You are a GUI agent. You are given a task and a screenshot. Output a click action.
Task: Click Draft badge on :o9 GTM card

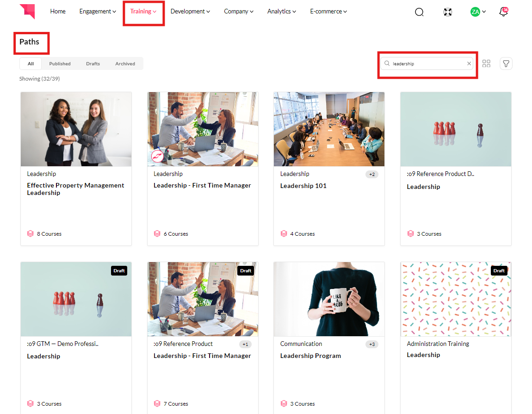point(119,271)
